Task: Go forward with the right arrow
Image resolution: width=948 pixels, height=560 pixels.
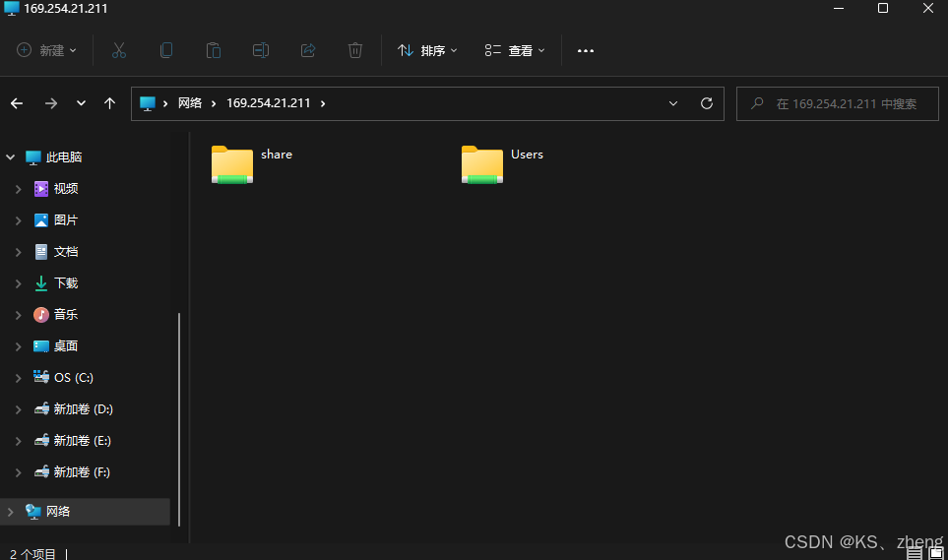Action: click(51, 103)
